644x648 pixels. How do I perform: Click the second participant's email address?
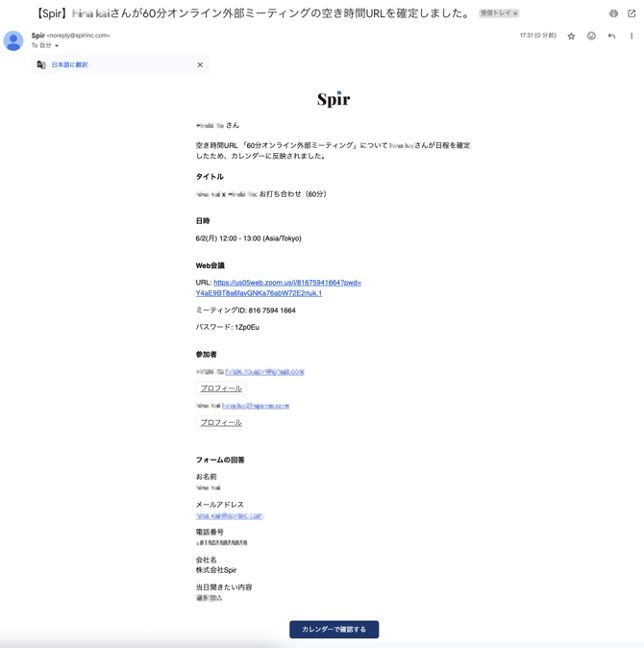[256, 406]
